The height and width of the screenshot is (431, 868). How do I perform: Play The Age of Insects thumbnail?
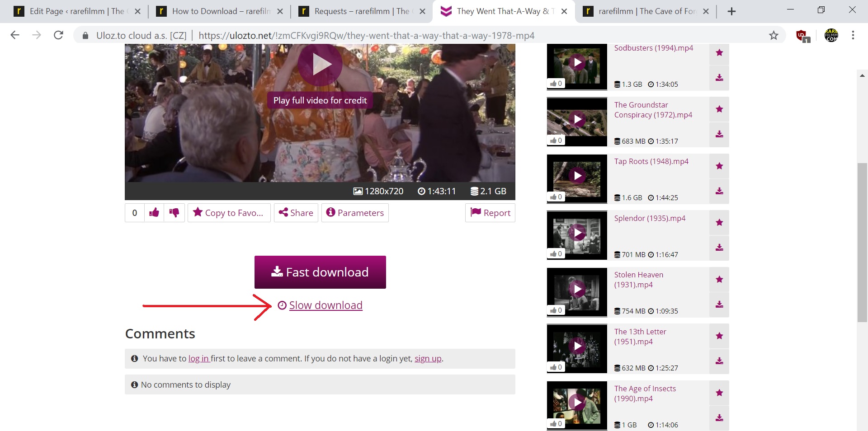point(577,403)
